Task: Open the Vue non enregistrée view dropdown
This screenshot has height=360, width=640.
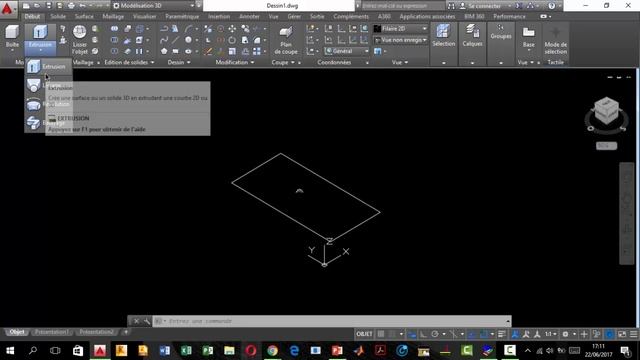Action: (x=400, y=40)
